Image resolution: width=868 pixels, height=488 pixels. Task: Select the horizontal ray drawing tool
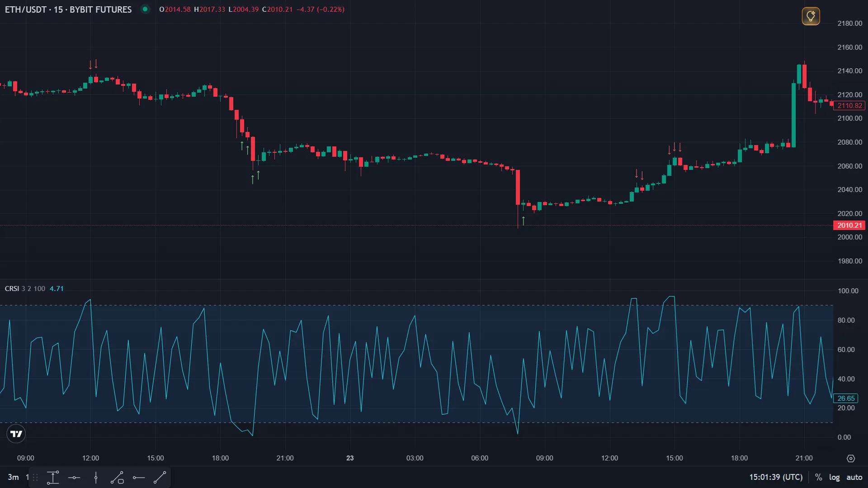coord(139,478)
